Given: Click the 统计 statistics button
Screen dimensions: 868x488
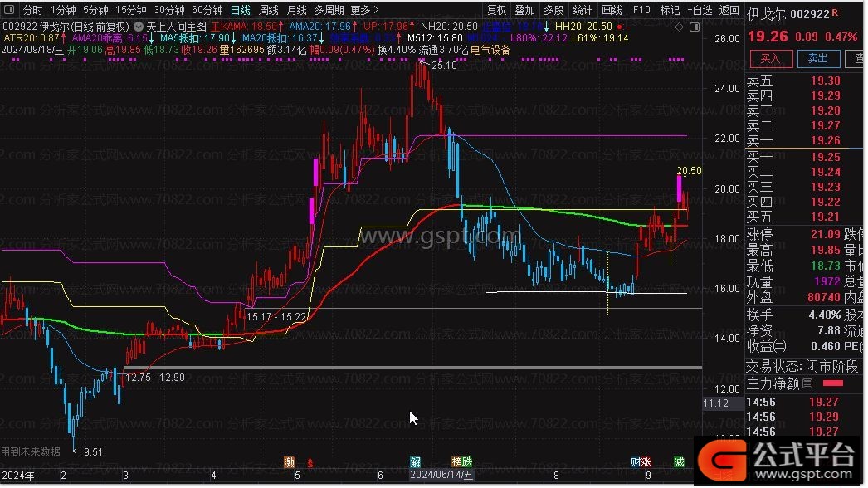Looking at the screenshot, I should click(x=583, y=10).
